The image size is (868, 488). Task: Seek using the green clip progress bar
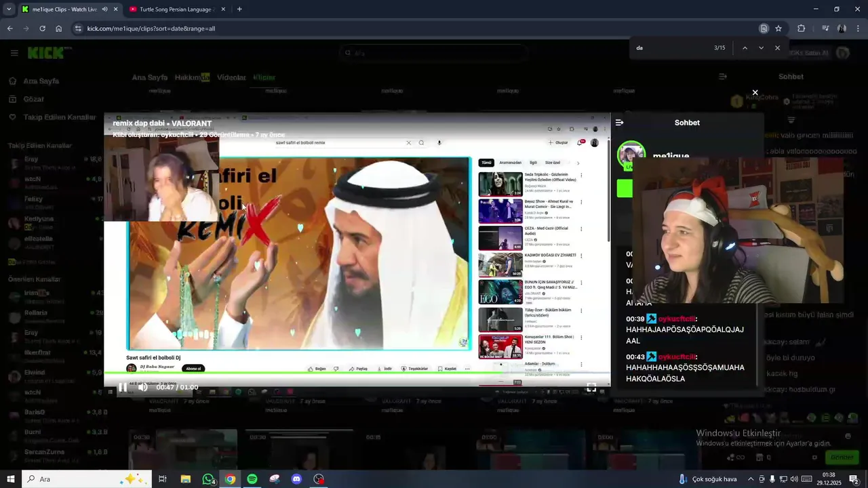[357, 373]
